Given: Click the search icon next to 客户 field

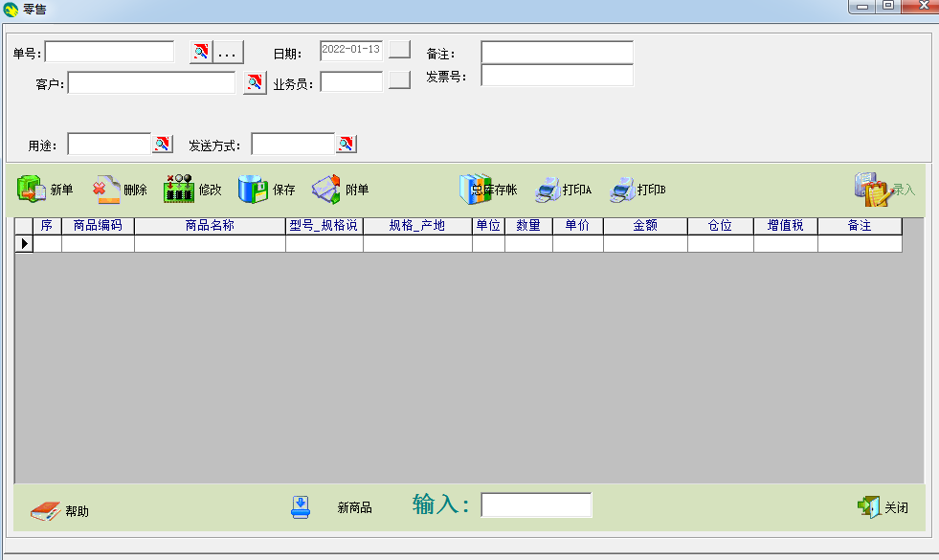Looking at the screenshot, I should 255,82.
